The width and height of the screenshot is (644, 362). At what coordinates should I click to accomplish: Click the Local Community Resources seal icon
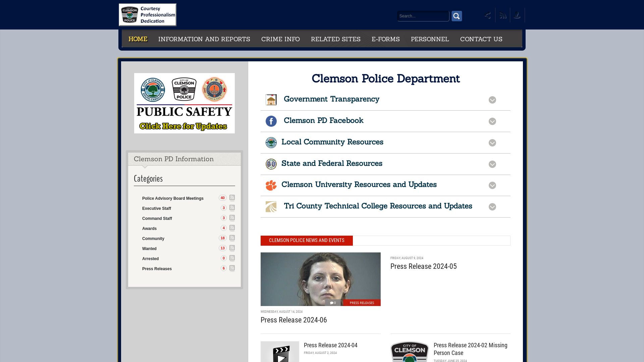pos(271,142)
